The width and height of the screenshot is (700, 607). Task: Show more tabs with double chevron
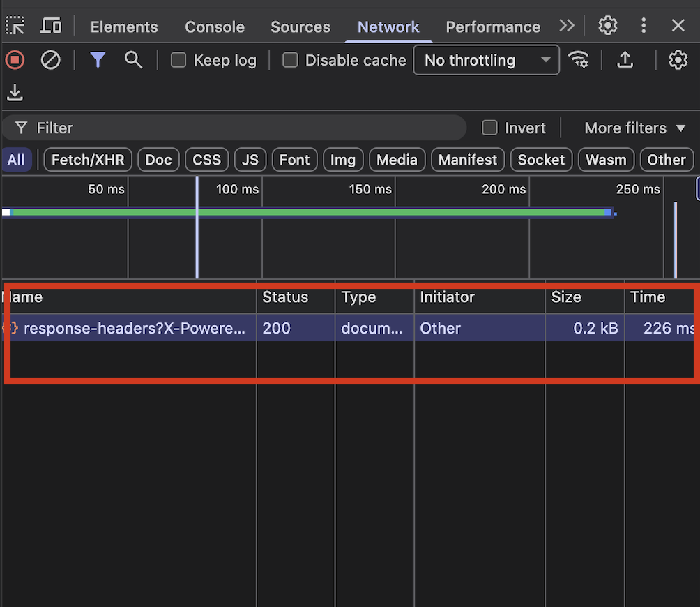[x=567, y=25]
